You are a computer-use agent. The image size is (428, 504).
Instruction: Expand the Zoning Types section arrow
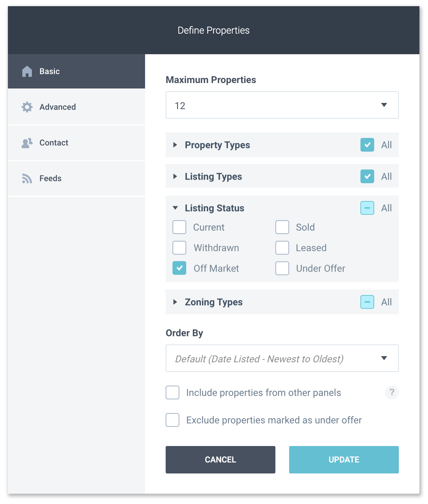[175, 302]
